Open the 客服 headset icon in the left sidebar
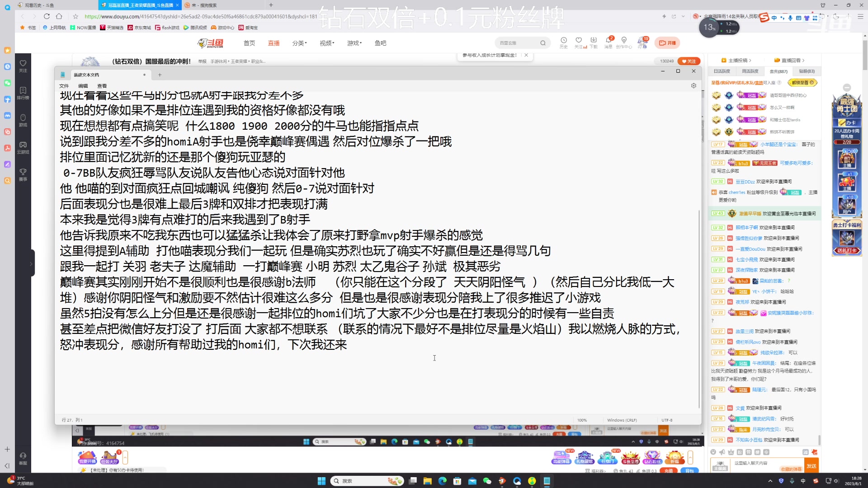 (x=23, y=458)
